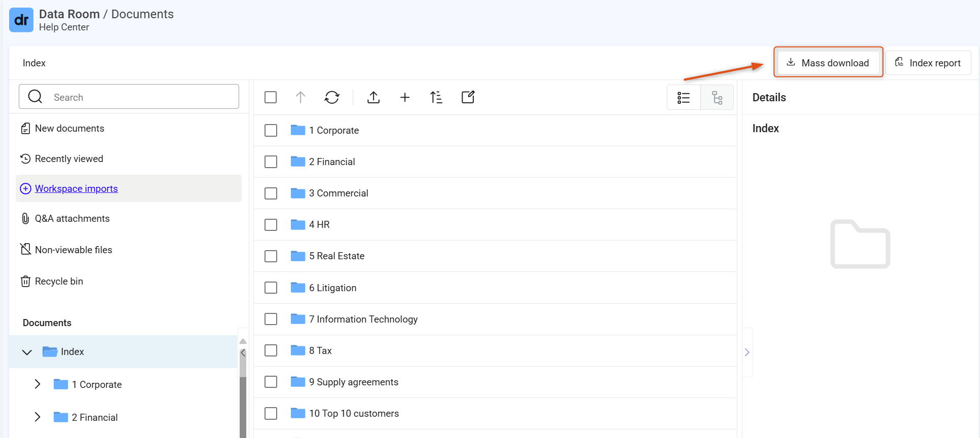Click the upload icon in toolbar
Image resolution: width=980 pixels, height=438 pixels.
pyautogui.click(x=373, y=97)
